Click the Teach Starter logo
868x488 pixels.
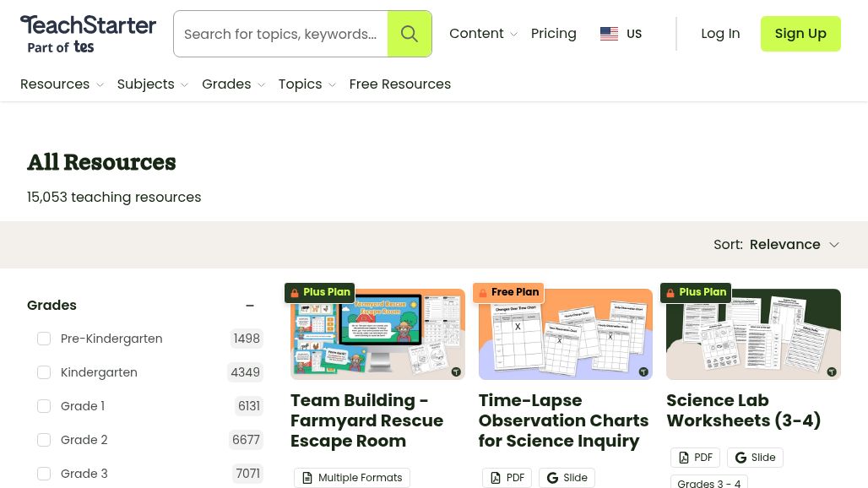coord(88,34)
